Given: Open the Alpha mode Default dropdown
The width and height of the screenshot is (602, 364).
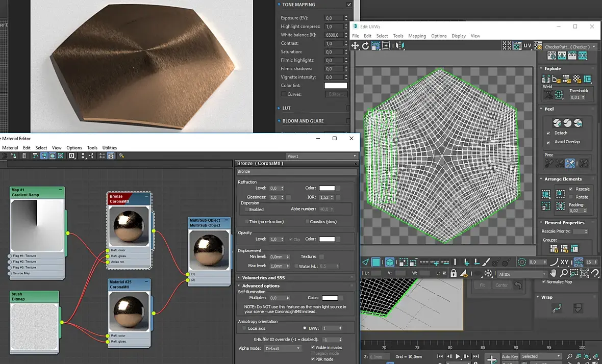Looking at the screenshot, I should pos(283,349).
